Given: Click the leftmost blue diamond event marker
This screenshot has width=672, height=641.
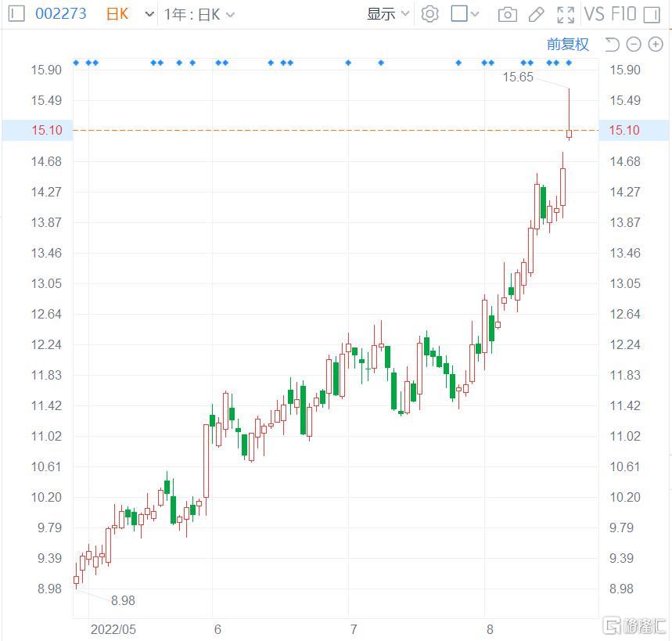Looking at the screenshot, I should pos(77,63).
